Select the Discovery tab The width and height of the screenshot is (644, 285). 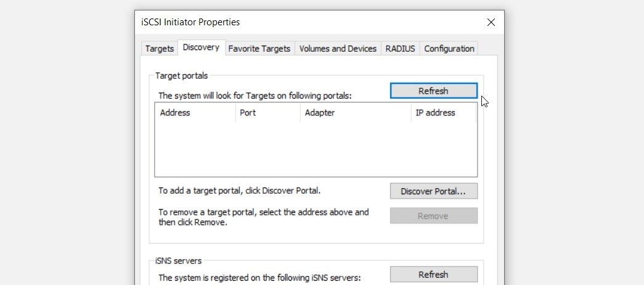coord(201,47)
